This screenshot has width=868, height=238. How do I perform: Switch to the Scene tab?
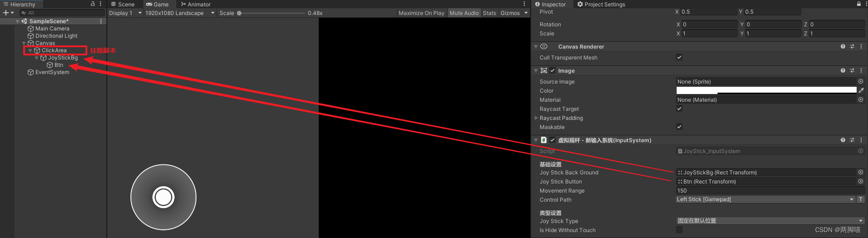tap(123, 4)
